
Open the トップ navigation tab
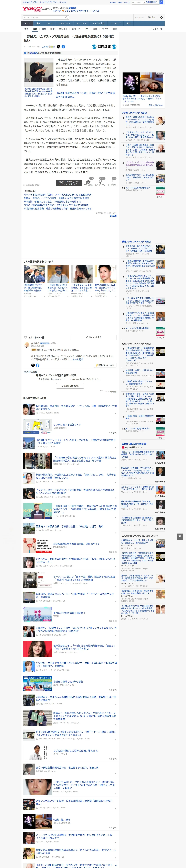point(27,23)
